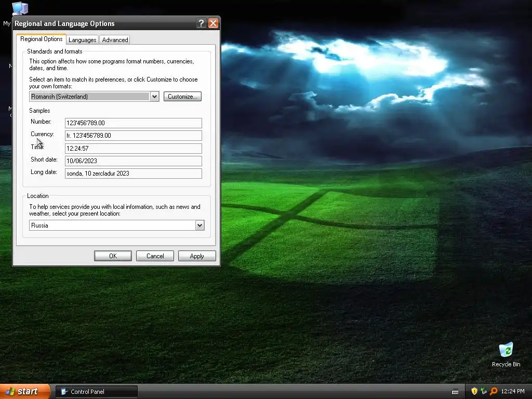Close the Regional and Language Options dialog
This screenshot has height=399, width=532.
(213, 23)
